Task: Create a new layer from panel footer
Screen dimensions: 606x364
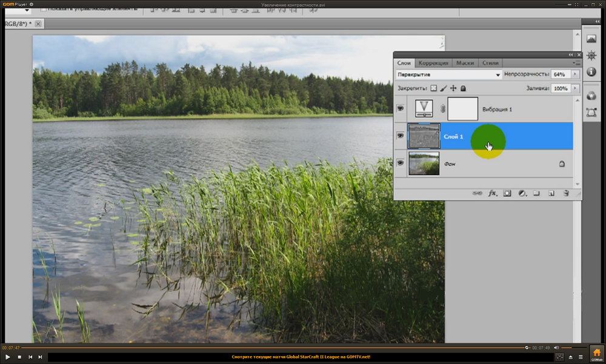Action: [551, 193]
